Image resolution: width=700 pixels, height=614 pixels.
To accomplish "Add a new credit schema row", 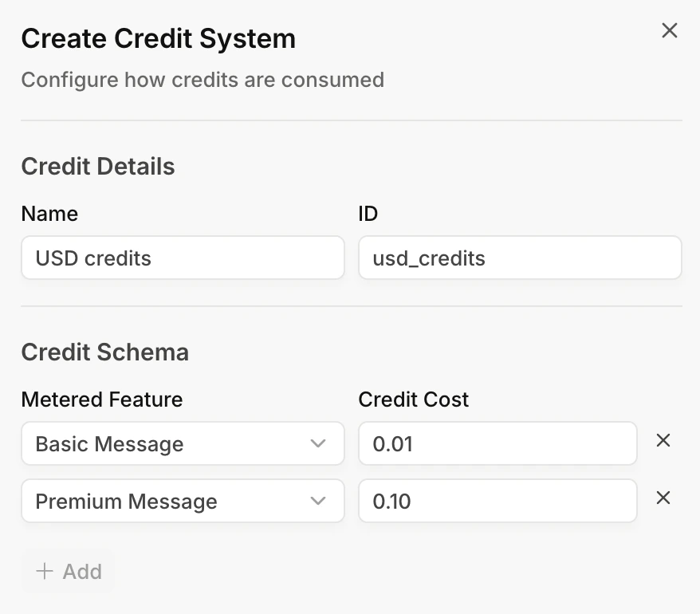I will point(69,571).
